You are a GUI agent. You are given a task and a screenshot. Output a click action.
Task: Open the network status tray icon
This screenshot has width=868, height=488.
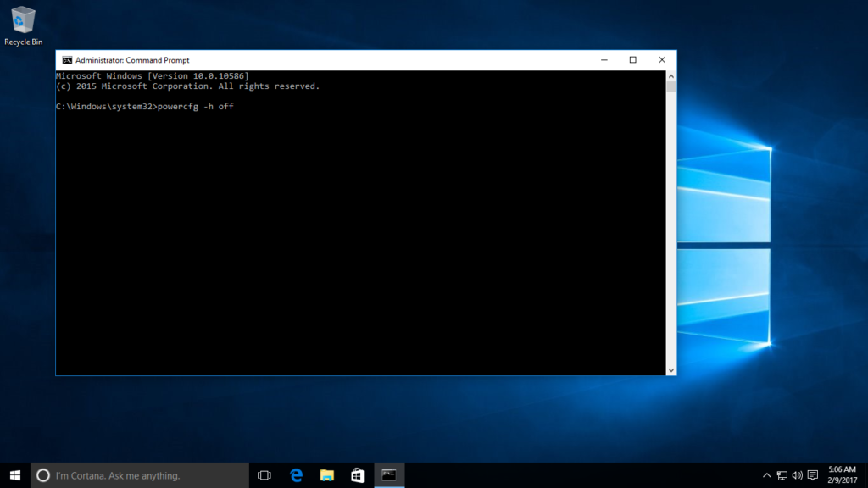click(x=782, y=475)
